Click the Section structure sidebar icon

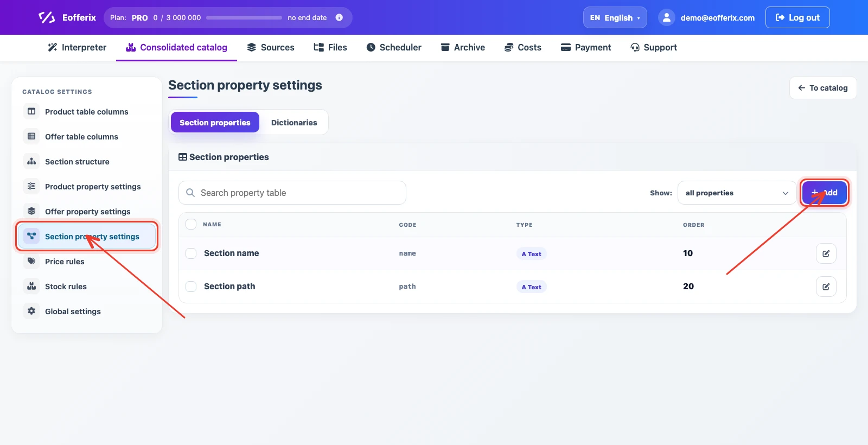31,161
